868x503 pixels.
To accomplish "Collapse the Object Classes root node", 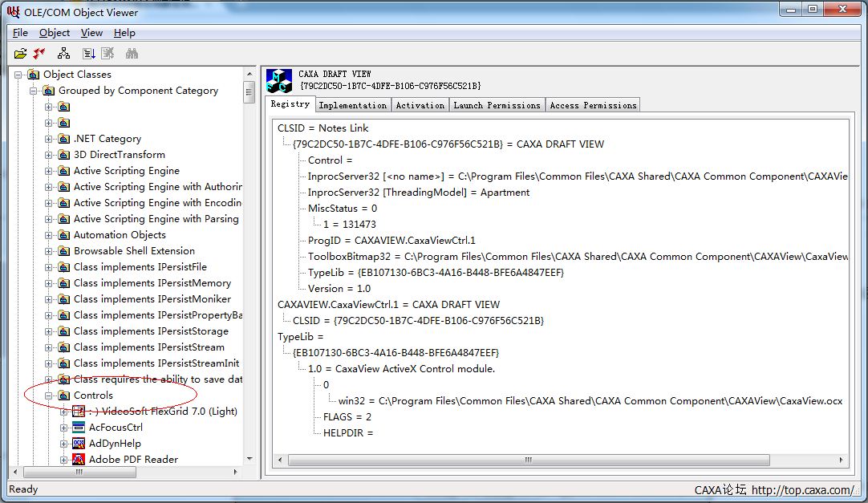I will click(18, 75).
